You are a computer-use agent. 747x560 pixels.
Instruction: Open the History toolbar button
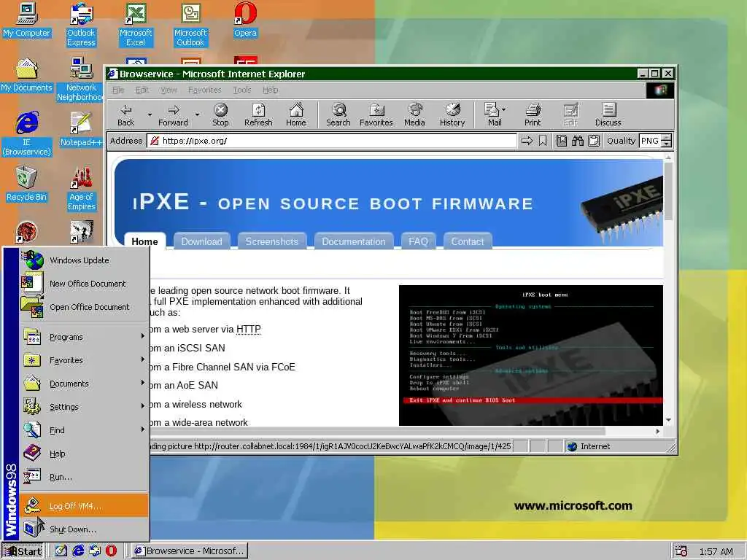tap(452, 114)
